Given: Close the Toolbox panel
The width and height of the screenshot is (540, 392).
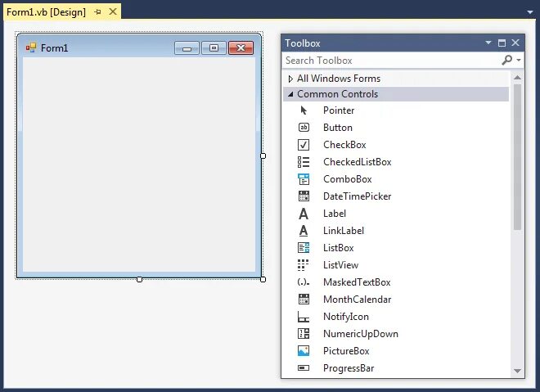Looking at the screenshot, I should tap(515, 43).
